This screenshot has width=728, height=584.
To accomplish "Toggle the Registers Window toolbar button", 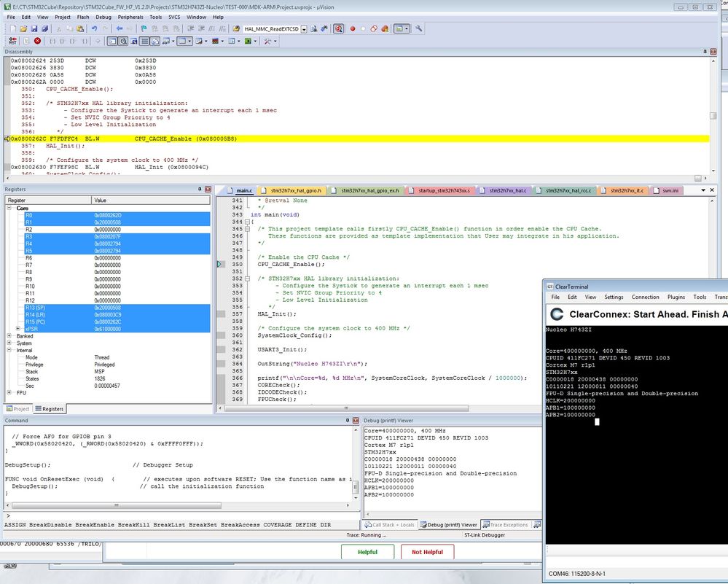I will click(144, 42).
